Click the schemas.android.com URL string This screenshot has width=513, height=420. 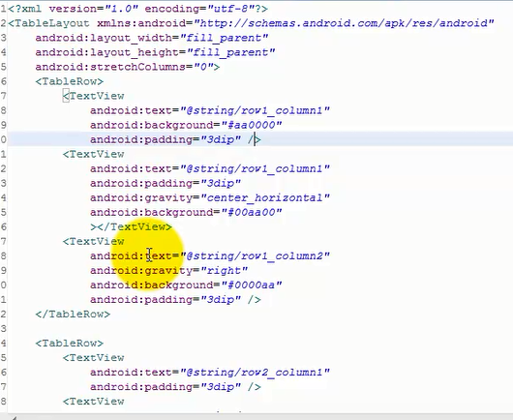tap(344, 23)
